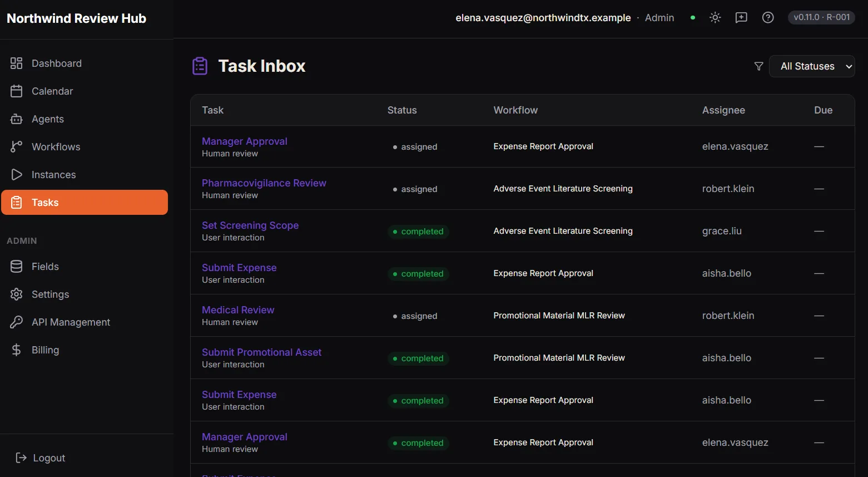This screenshot has width=868, height=477.
Task: Click Promotional Material MLR Review in Medical Review row
Action: tap(559, 316)
